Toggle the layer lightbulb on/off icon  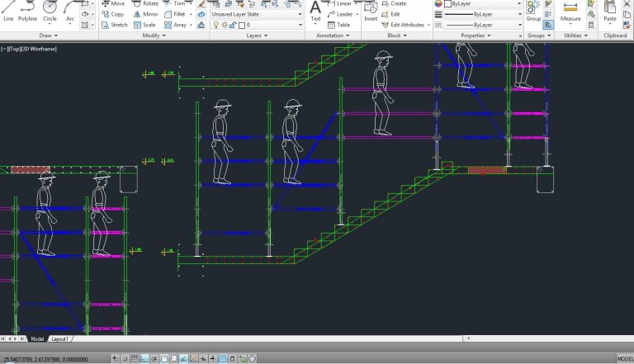[x=215, y=26]
